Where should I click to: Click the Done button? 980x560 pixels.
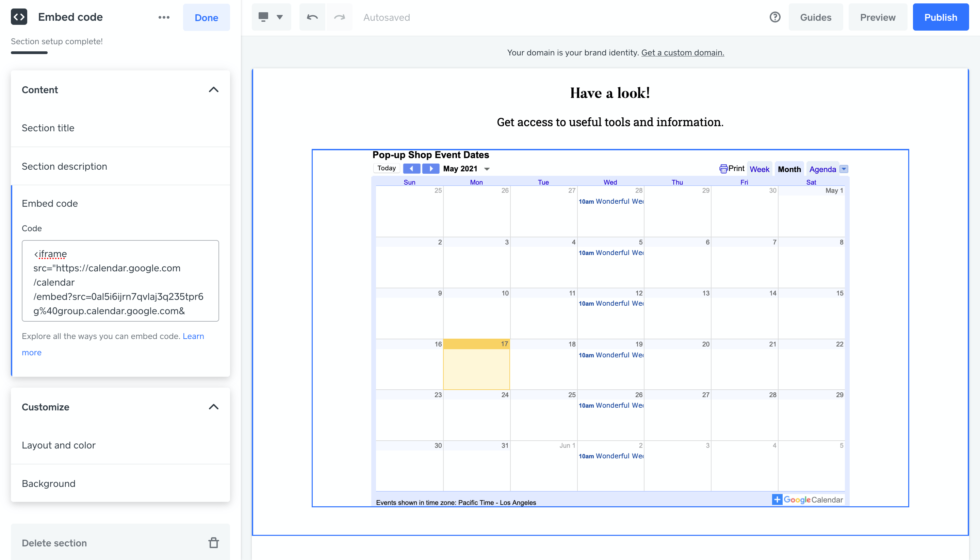[206, 17]
